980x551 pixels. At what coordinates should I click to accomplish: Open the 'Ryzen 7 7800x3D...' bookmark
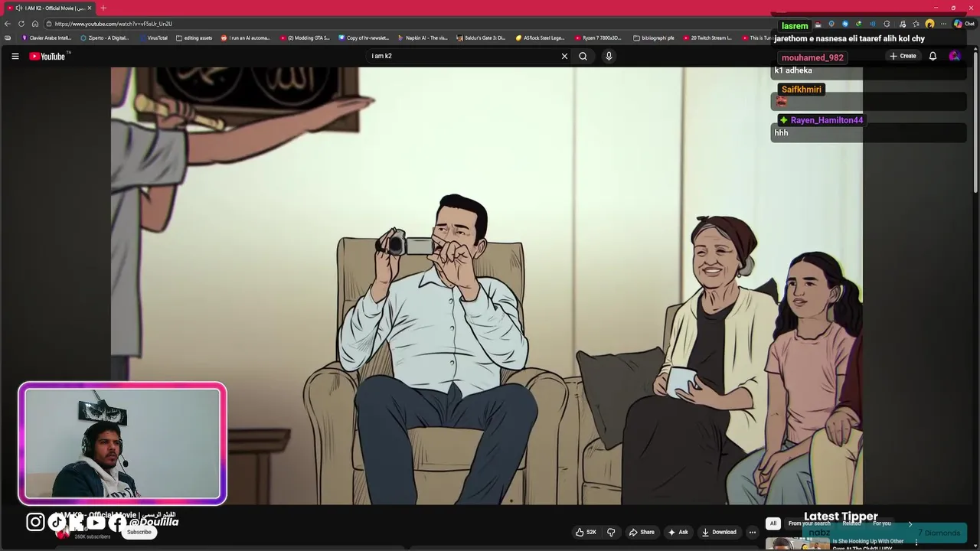599,37
